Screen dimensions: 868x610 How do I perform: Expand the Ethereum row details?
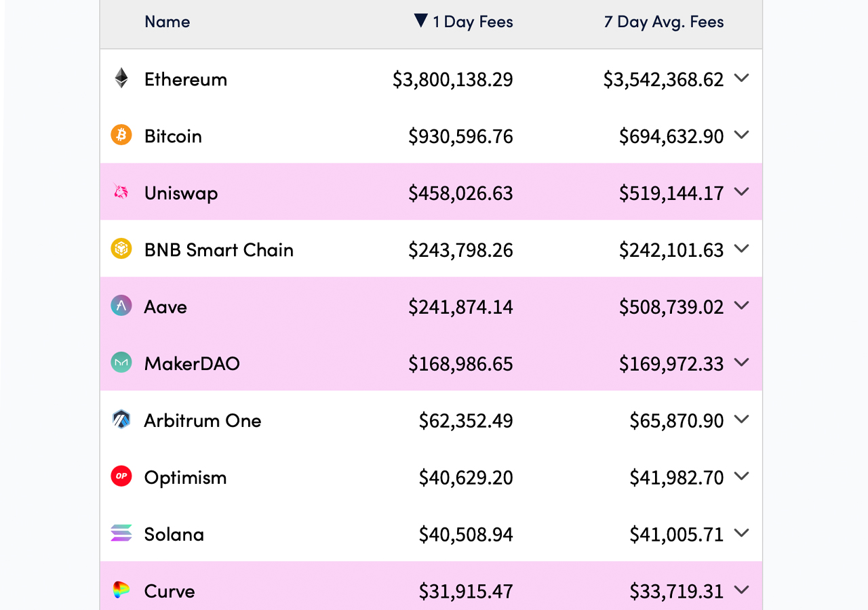[741, 78]
